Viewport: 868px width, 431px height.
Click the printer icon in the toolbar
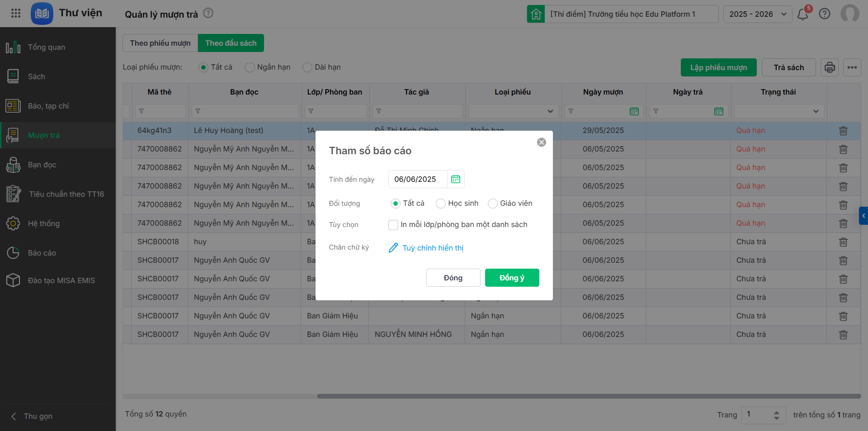point(830,68)
